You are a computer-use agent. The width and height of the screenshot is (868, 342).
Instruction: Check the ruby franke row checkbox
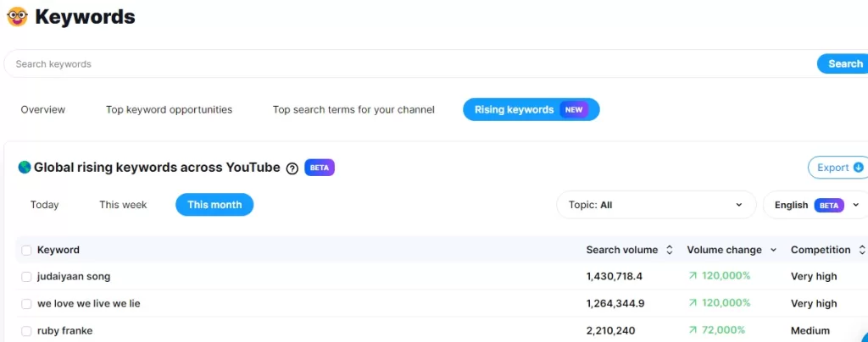point(26,331)
